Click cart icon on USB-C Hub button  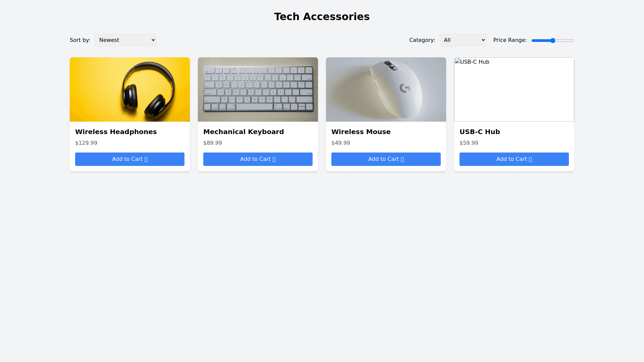(x=530, y=160)
